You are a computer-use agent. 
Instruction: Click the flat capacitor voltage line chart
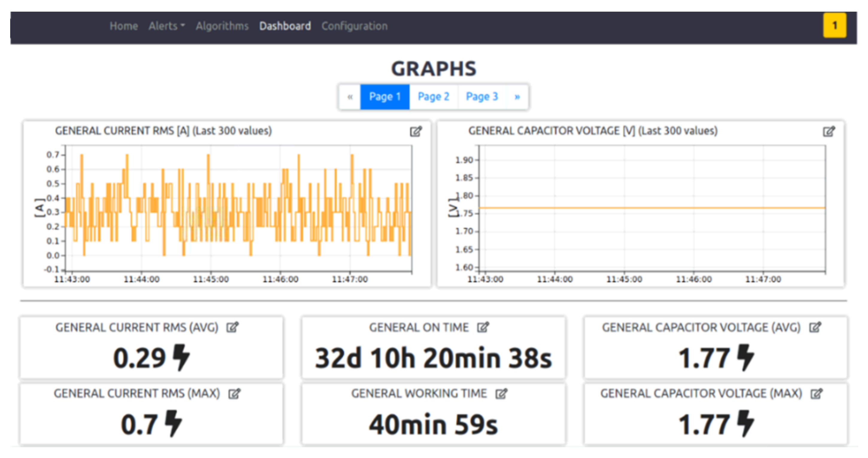tap(652, 208)
